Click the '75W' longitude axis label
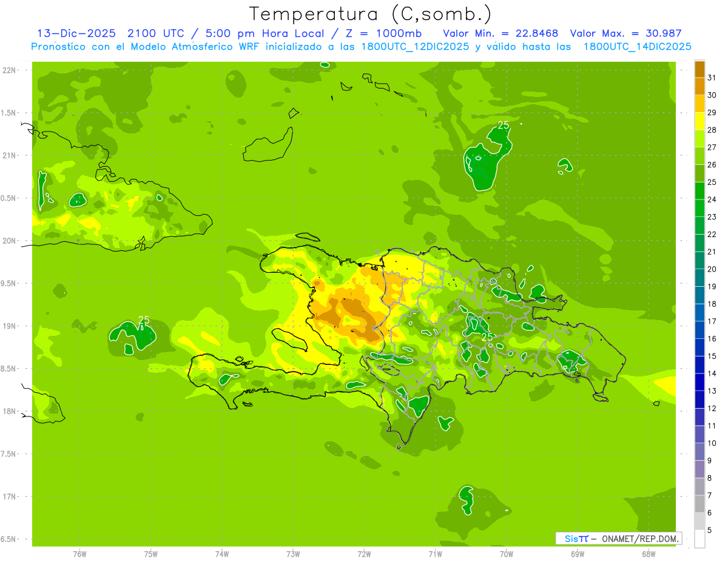 (150, 554)
